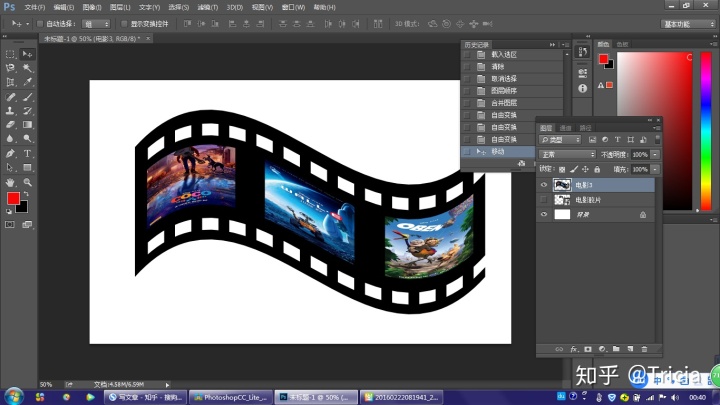Hide the 电影3 layer eye
The width and height of the screenshot is (720, 405).
click(544, 185)
